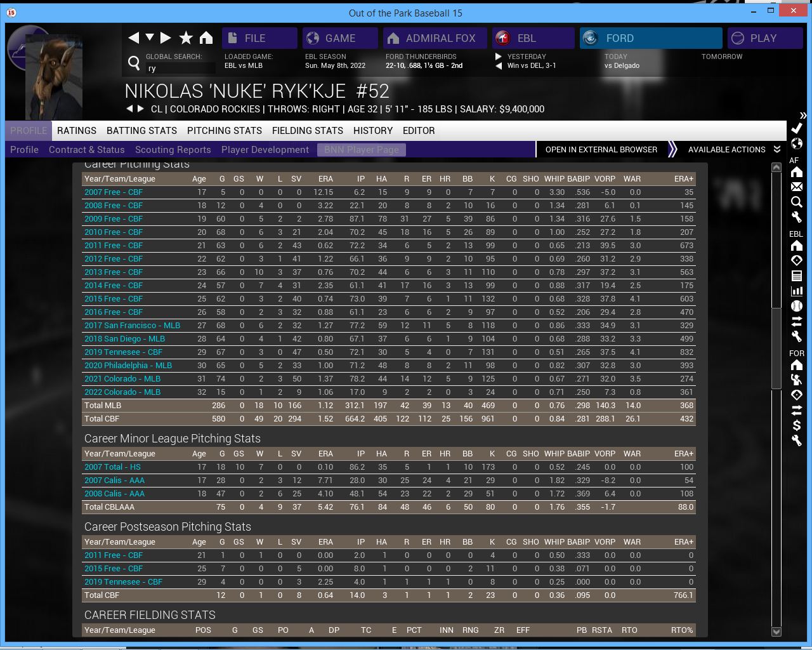The image size is (812, 650).
Task: Click the globe icon in right sidebar
Action: 797,143
